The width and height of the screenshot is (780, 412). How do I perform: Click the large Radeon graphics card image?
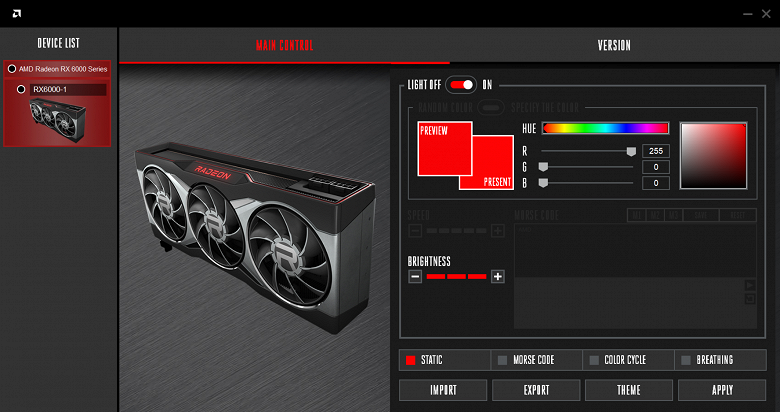coord(255,236)
